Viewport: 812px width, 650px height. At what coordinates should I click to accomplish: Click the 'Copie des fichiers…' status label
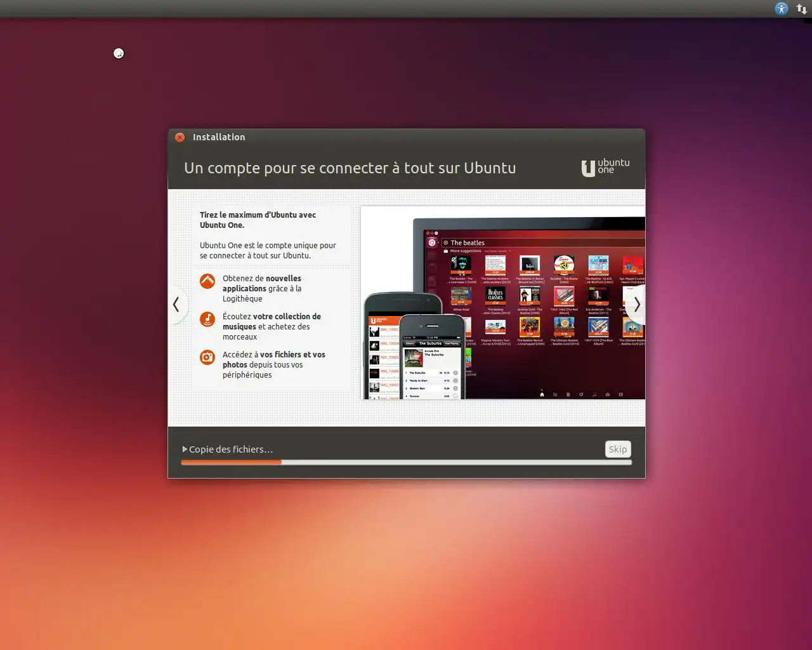231,449
